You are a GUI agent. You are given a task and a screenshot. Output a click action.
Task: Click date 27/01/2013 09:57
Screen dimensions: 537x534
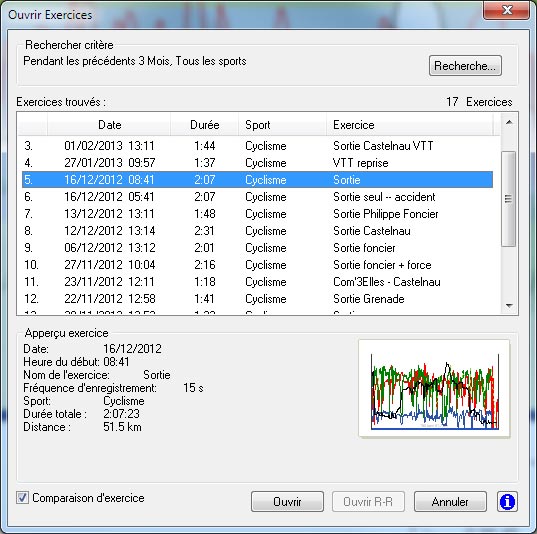(x=110, y=163)
